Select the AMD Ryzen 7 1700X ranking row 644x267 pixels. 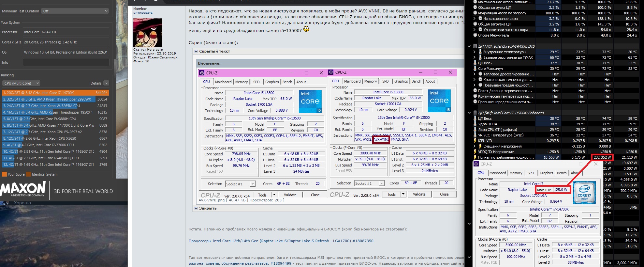pos(55,125)
